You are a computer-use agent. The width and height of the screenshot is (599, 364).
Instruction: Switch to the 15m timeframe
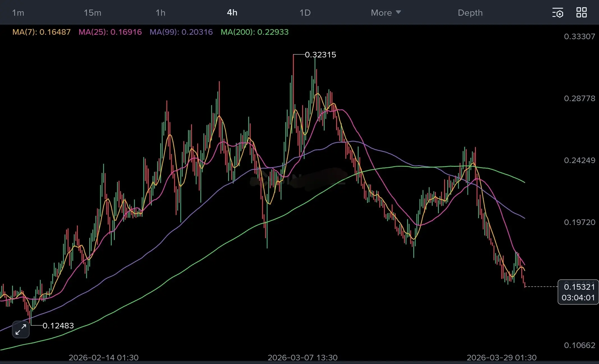coord(92,13)
